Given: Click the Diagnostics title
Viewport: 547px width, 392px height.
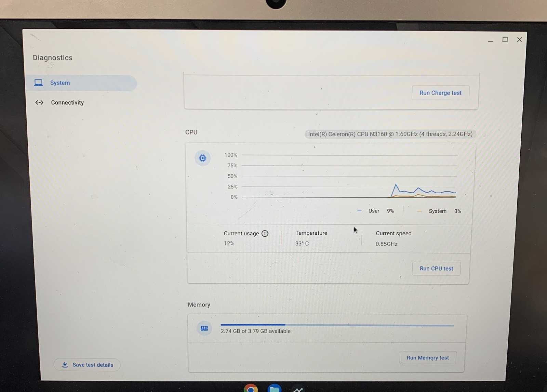Looking at the screenshot, I should pyautogui.click(x=53, y=57).
